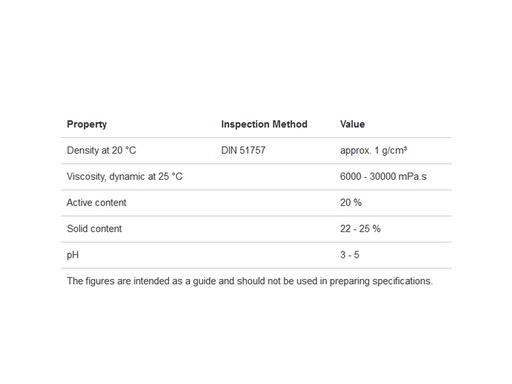The width and height of the screenshot is (512, 384).
Task: Select the Density at 20 °C cell
Action: click(x=101, y=150)
